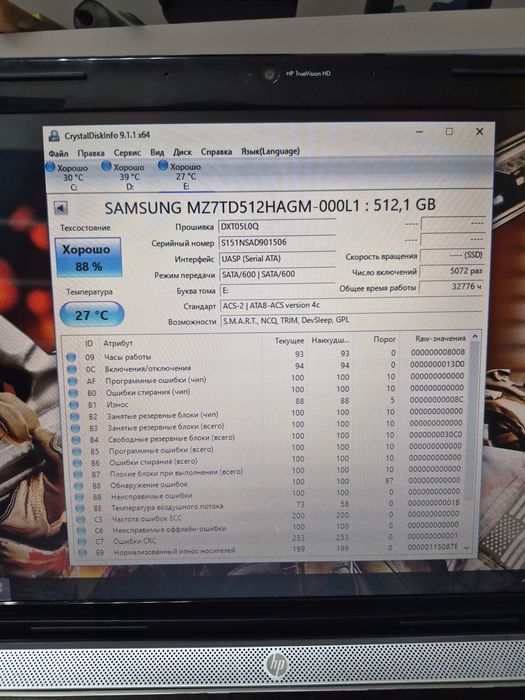Click the 27 °C temperature button

(x=92, y=315)
